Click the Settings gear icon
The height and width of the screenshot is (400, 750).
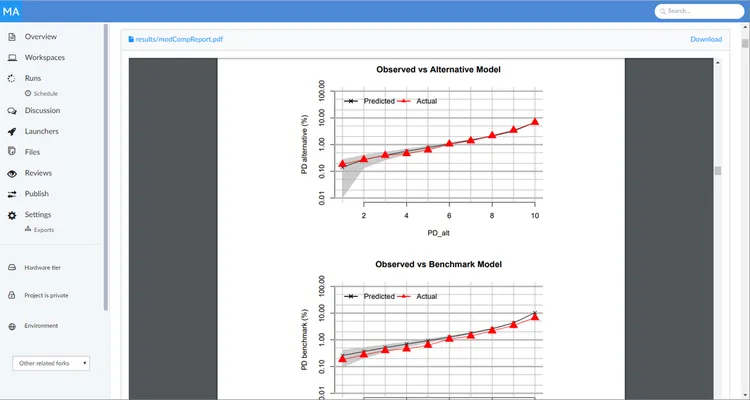tap(12, 215)
